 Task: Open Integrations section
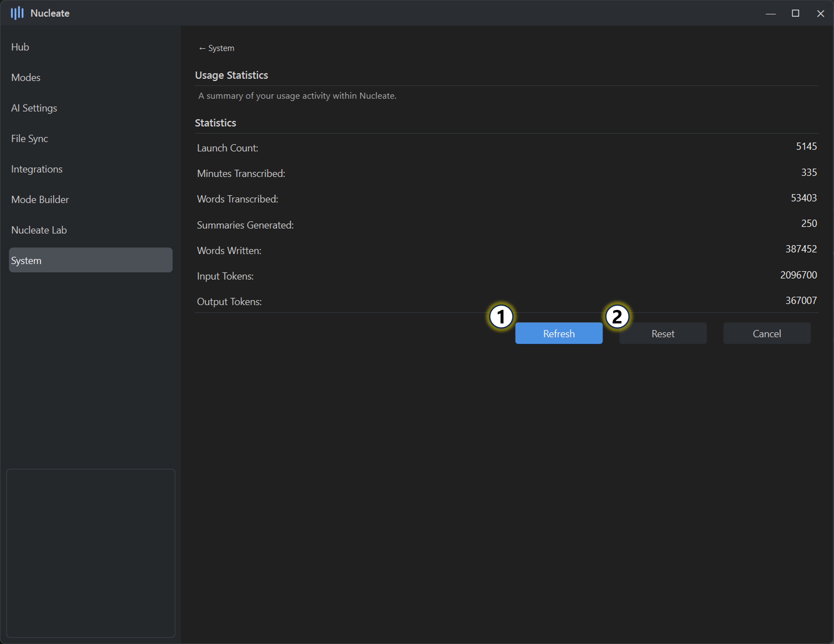click(37, 169)
